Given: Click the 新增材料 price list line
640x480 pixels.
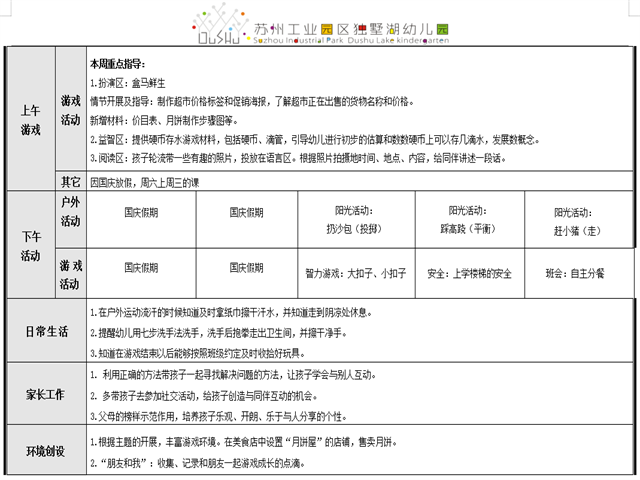Looking at the screenshot, I should pos(182,120).
